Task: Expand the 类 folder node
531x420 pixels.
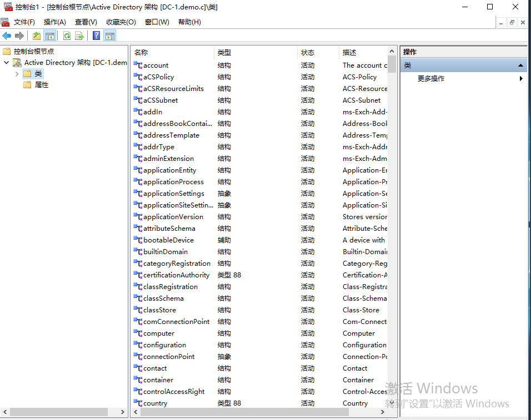Action: click(17, 74)
